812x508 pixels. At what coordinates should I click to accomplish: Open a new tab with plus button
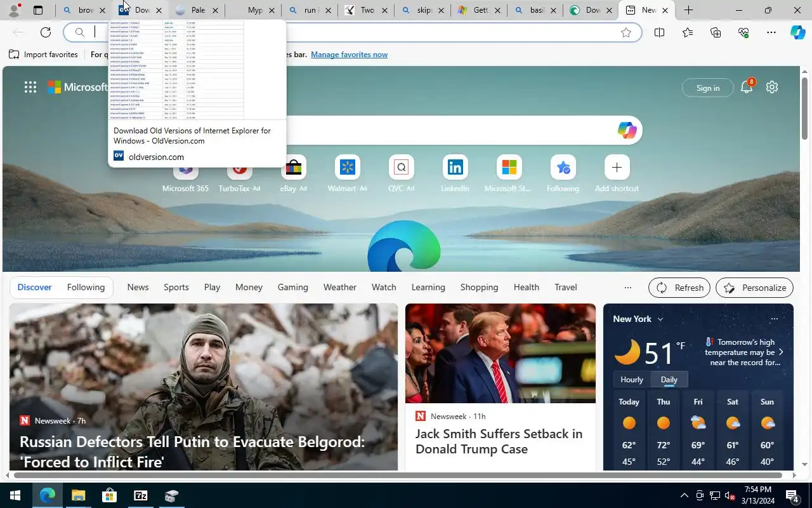pyautogui.click(x=688, y=10)
